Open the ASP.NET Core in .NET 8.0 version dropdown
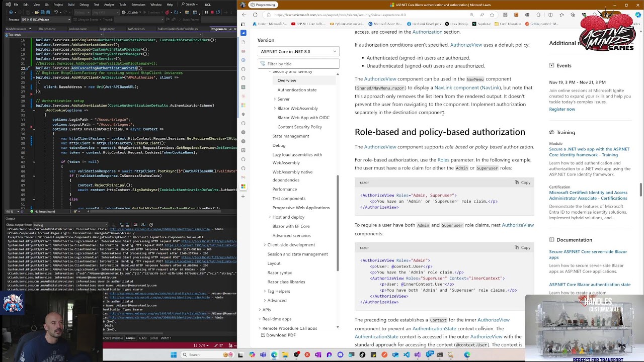 298,51
